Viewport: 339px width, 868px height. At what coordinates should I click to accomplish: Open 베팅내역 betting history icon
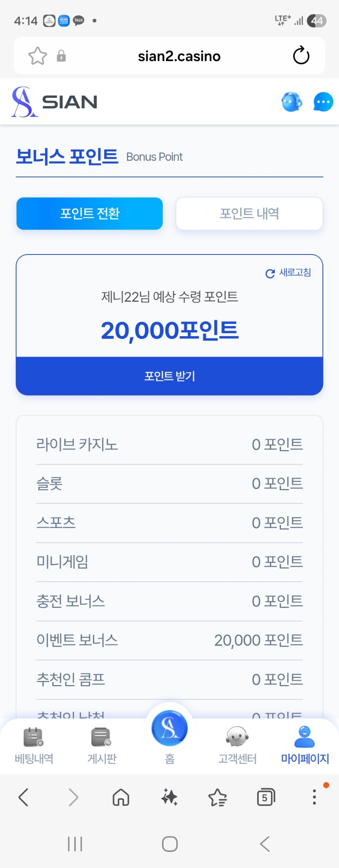(33, 737)
